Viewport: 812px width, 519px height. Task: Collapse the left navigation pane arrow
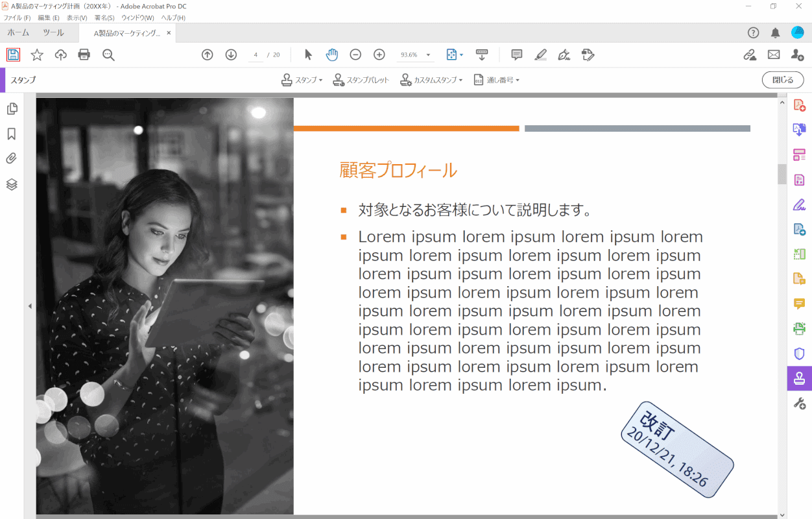[30, 306]
